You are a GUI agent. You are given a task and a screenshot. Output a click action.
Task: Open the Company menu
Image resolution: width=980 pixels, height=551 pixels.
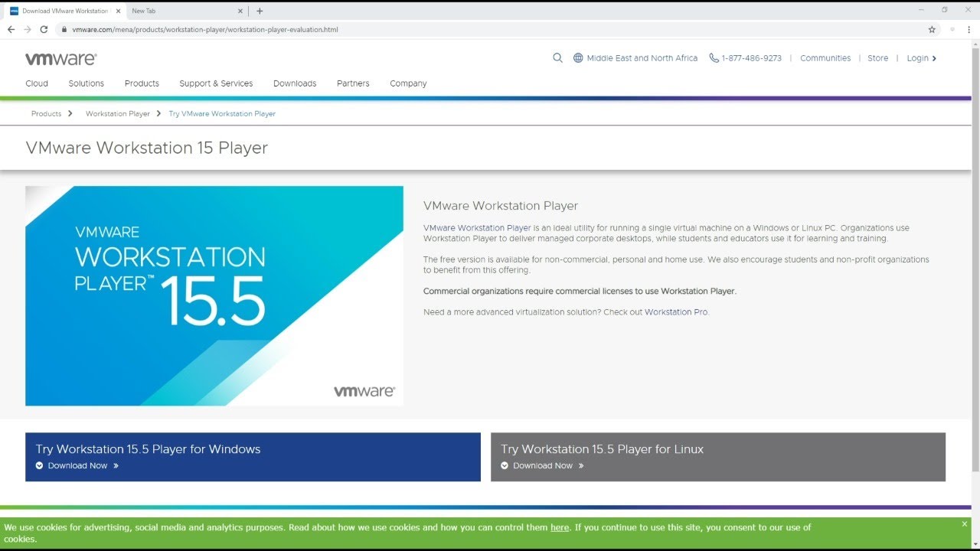[x=408, y=83]
